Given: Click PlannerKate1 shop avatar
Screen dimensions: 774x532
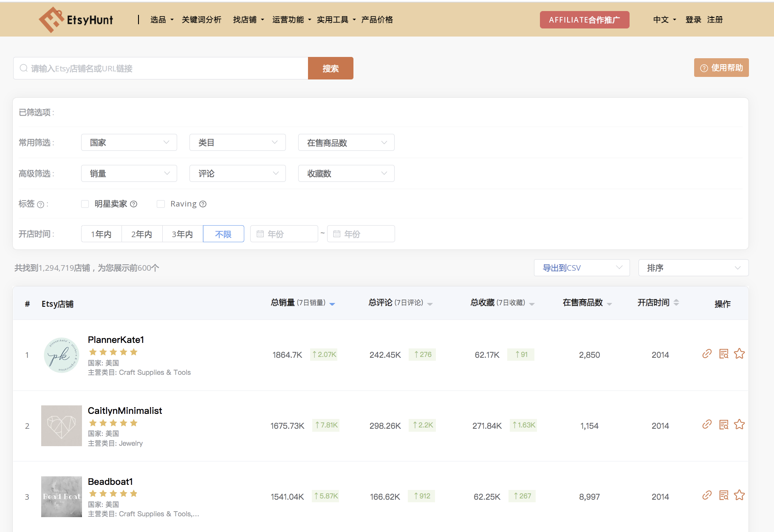Looking at the screenshot, I should pos(62,355).
